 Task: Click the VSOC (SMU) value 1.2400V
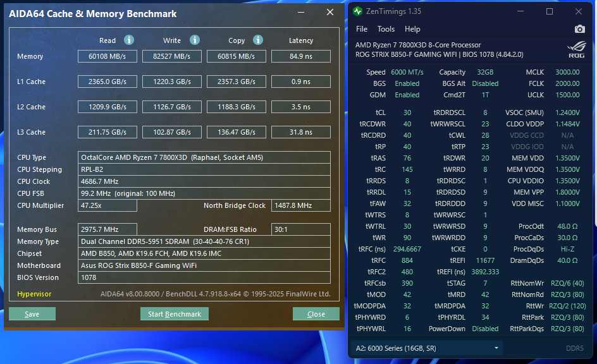pyautogui.click(x=567, y=112)
